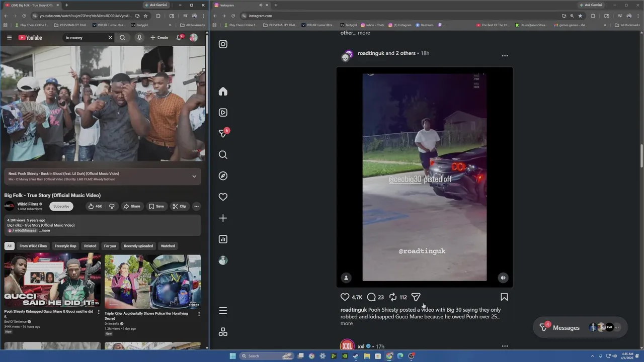Open YouTube guide hamburger menu
644x362 pixels.
coord(9,38)
